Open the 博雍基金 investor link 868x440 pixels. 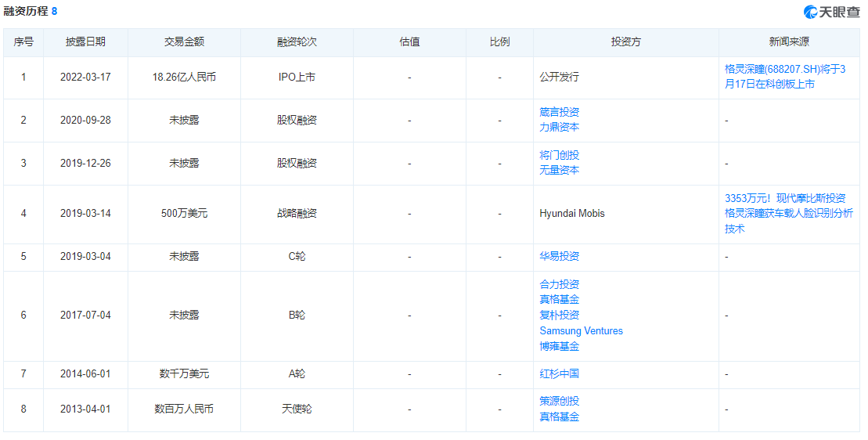tap(559, 347)
